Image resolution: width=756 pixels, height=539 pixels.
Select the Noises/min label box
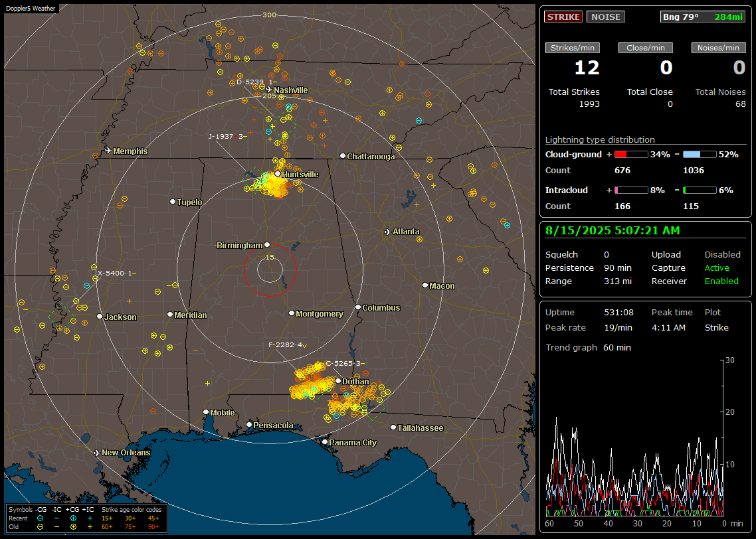coord(718,48)
